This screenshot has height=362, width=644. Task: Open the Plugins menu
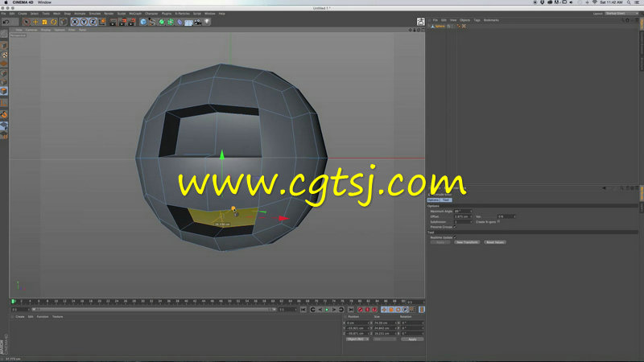click(166, 14)
